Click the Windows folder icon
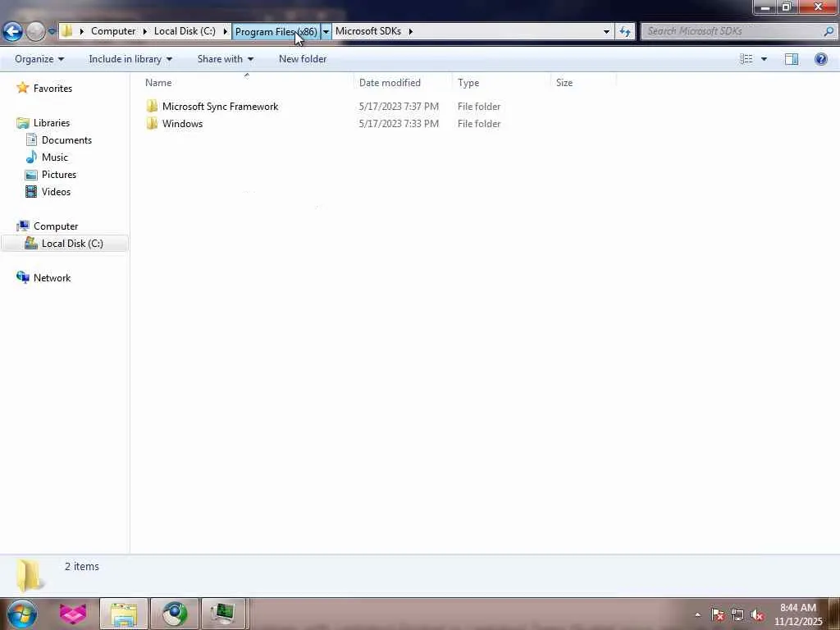840x630 pixels. 152,123
